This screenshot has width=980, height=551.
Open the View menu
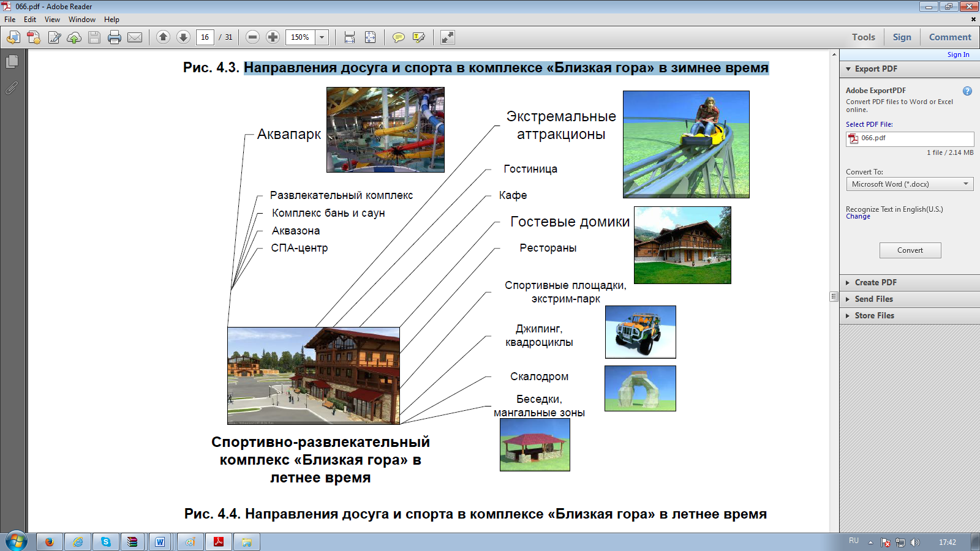pos(52,20)
